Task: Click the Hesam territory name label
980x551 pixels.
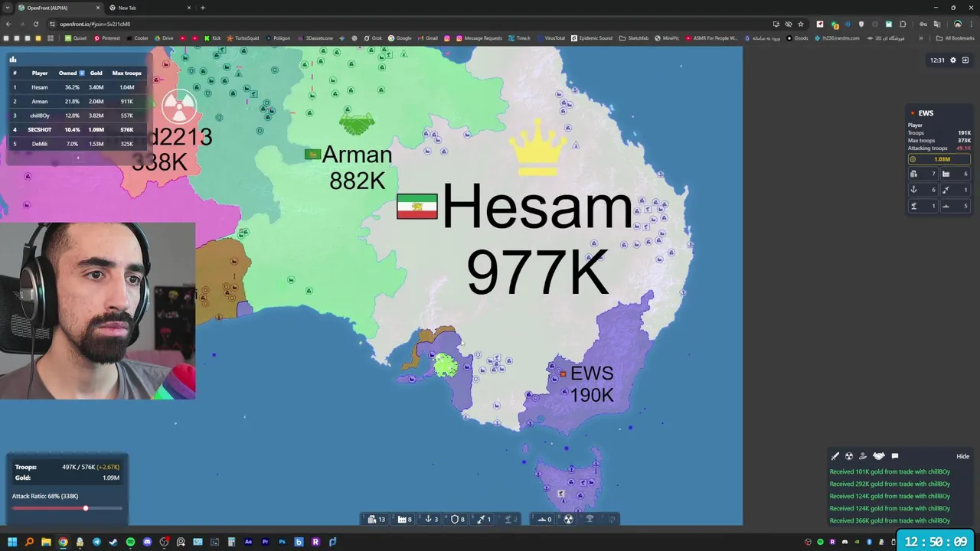Action: (537, 207)
